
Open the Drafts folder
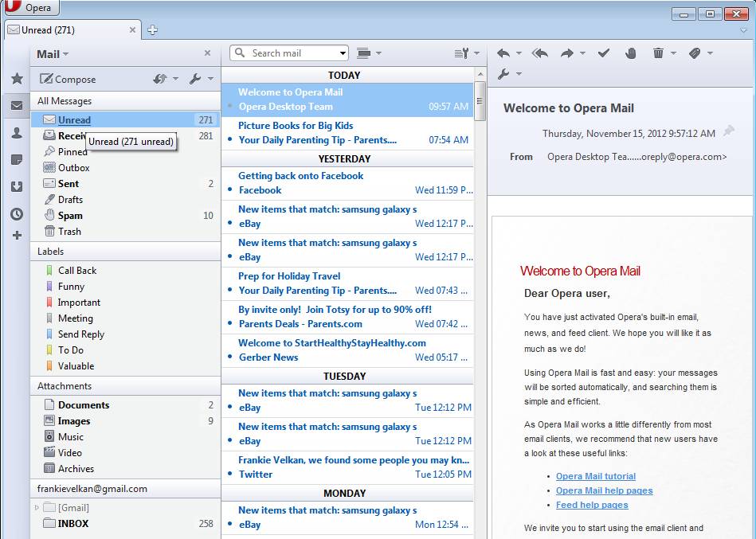[x=125, y=199]
